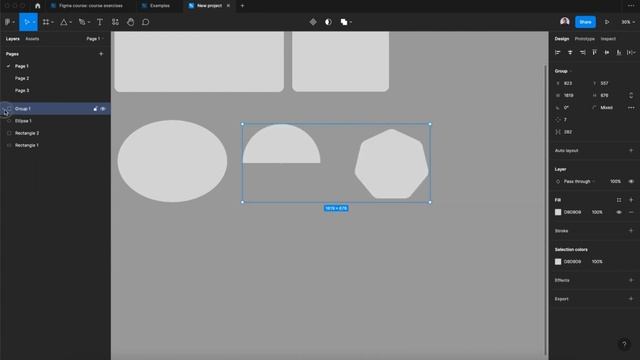The width and height of the screenshot is (640, 360).
Task: Add a new page with plus icon
Action: (x=101, y=54)
